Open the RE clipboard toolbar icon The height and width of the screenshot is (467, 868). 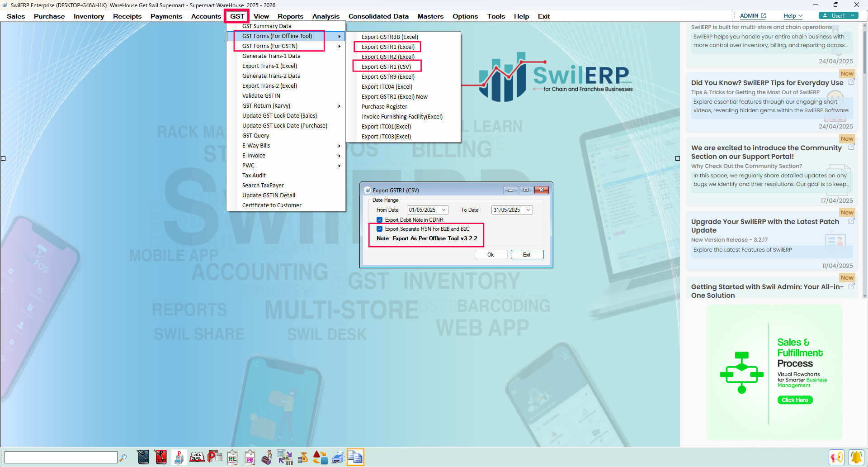pos(232,457)
